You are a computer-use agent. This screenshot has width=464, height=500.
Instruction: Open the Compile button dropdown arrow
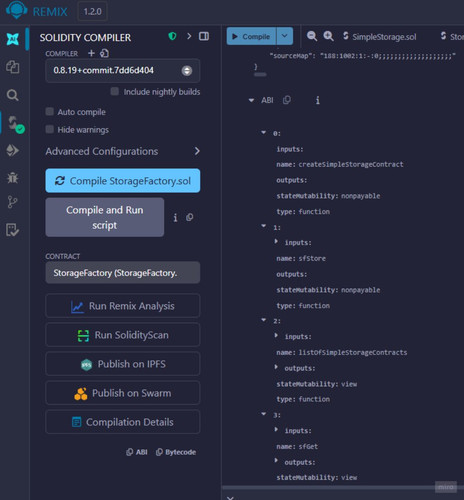point(285,36)
